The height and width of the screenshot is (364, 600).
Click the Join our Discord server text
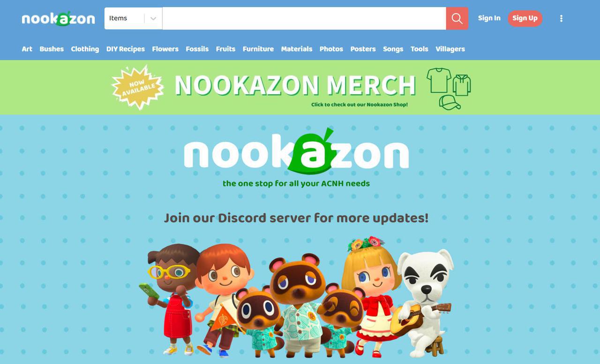tap(296, 218)
